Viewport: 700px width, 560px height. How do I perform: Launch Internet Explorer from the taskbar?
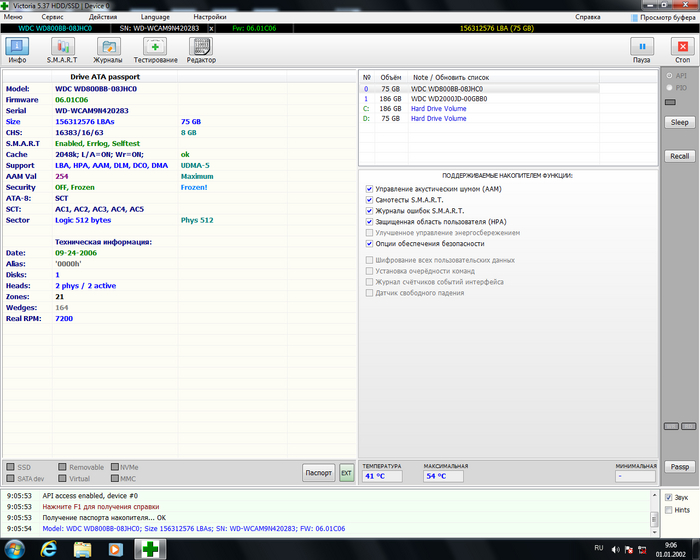tap(48, 549)
